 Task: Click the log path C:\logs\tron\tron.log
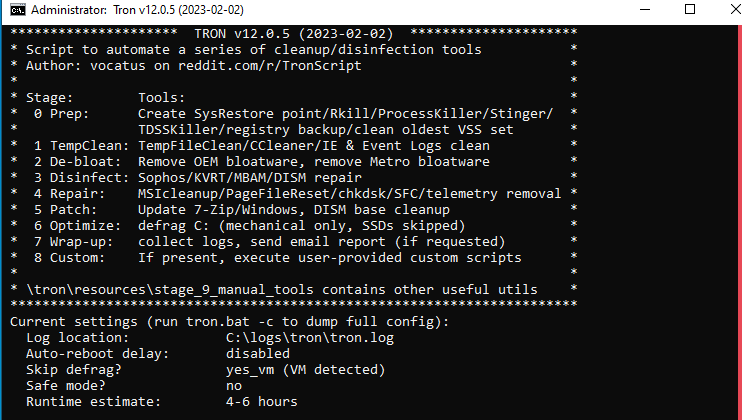pyautogui.click(x=310, y=338)
